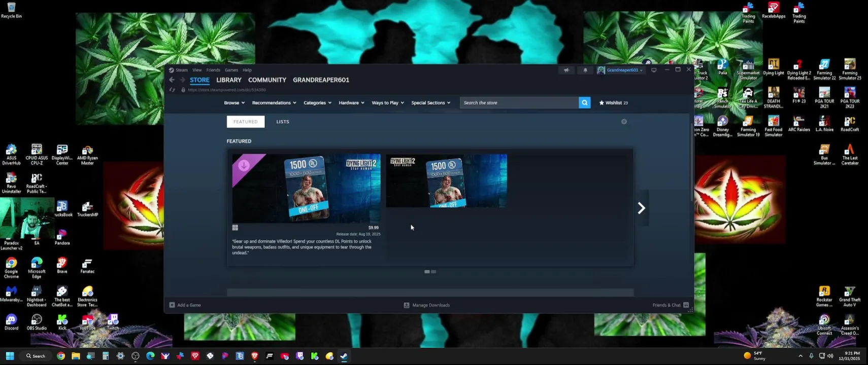Open Steam announcements megaphone icon
Image resolution: width=868 pixels, height=365 pixels.
pyautogui.click(x=566, y=70)
